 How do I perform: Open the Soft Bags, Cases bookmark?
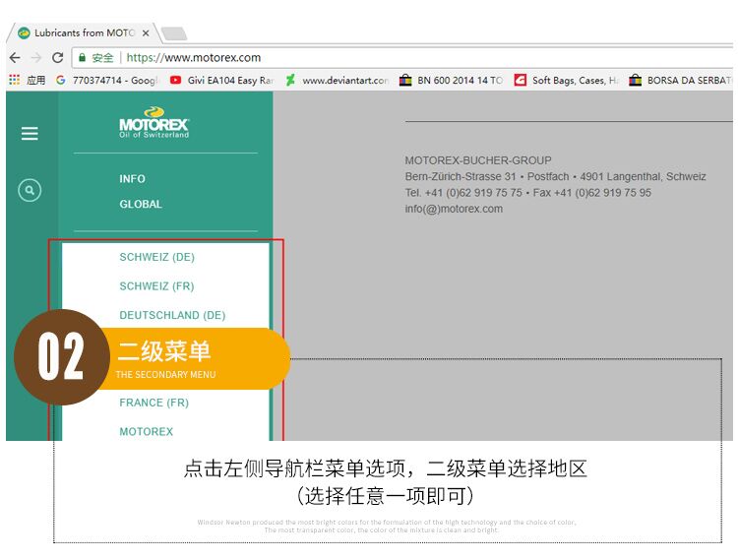point(567,80)
